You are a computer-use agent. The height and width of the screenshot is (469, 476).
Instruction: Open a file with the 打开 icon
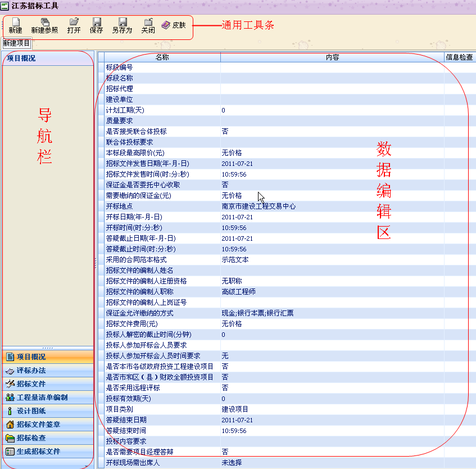click(74, 22)
